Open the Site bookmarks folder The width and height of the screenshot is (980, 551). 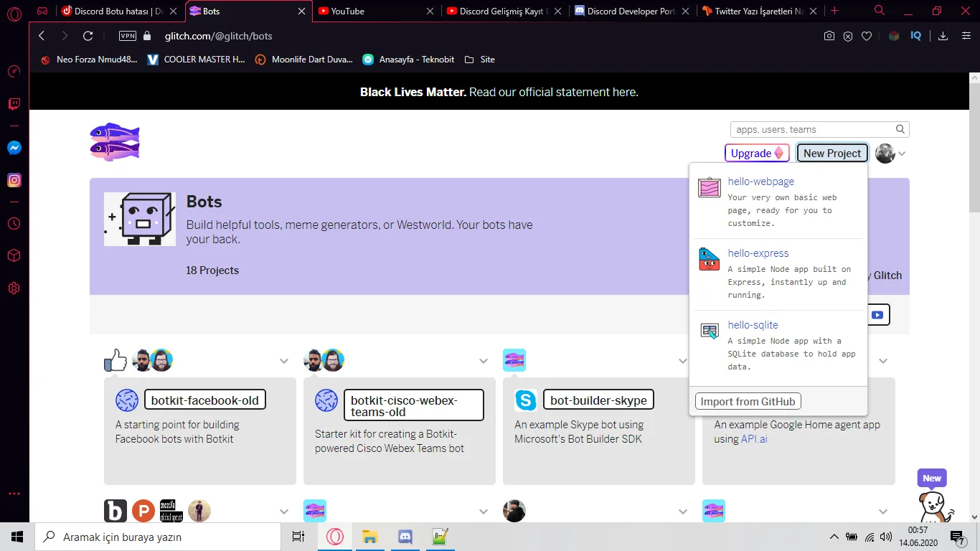coord(479,60)
